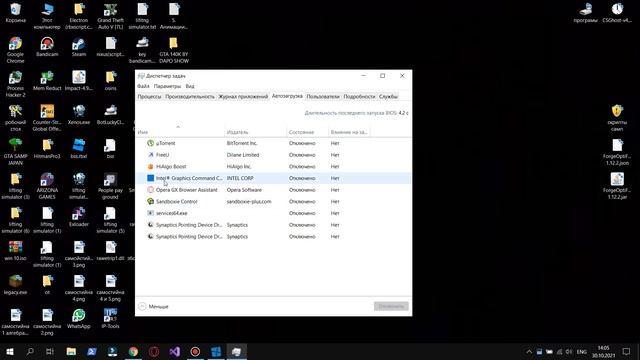The image size is (640, 360).
Task: Open the Корзина recycle bin desktop icon
Action: (16, 13)
